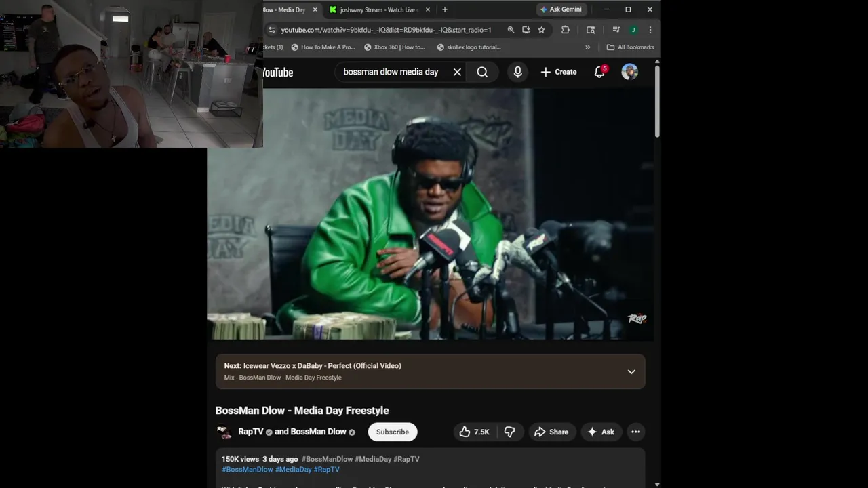Screen dimensions: 868x488
Task: Click the Ask Gemini button
Action: (561, 9)
